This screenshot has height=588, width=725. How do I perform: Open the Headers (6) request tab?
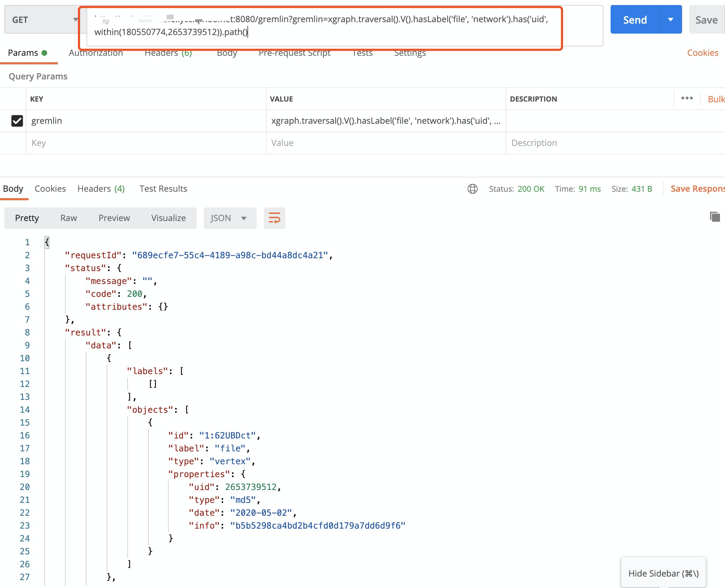pyautogui.click(x=168, y=53)
